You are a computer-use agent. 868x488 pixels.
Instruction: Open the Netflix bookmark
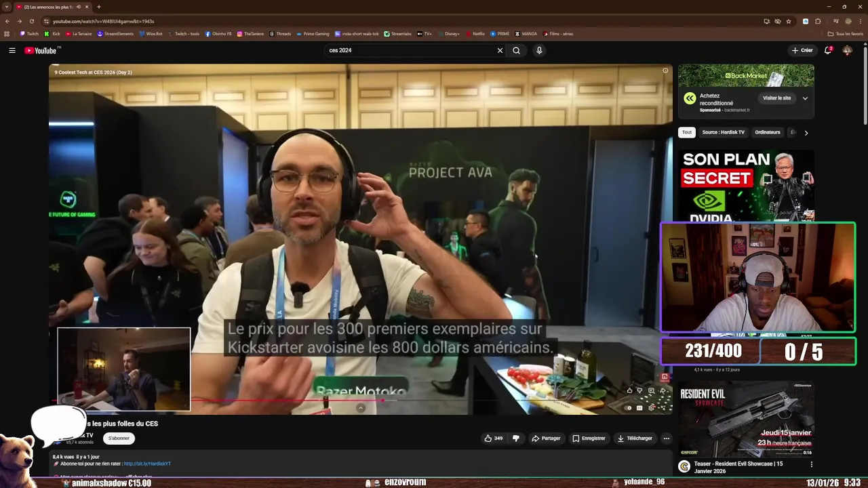point(475,33)
